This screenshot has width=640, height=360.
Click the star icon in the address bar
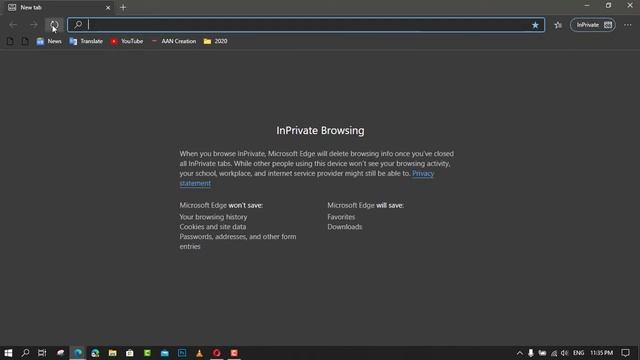coord(535,25)
